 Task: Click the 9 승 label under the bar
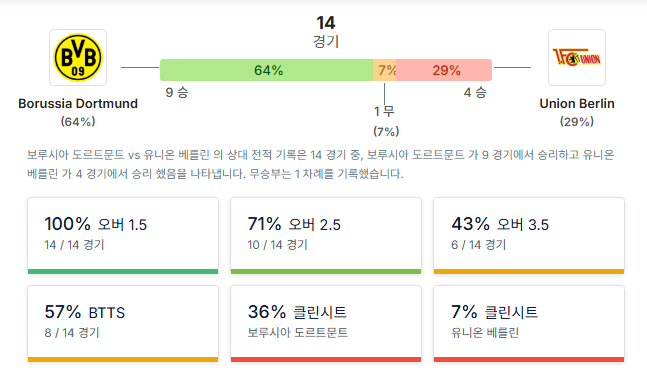[x=177, y=92]
